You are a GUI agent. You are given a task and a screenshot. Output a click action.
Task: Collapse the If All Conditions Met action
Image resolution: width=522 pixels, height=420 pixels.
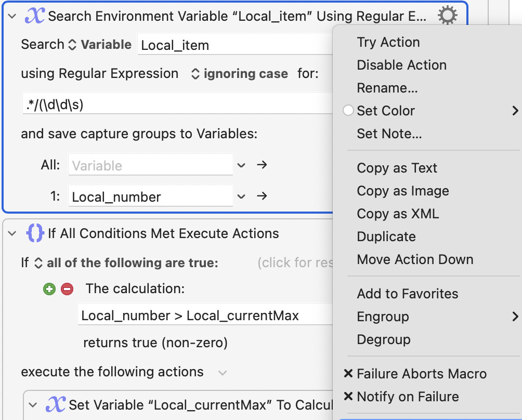point(12,234)
